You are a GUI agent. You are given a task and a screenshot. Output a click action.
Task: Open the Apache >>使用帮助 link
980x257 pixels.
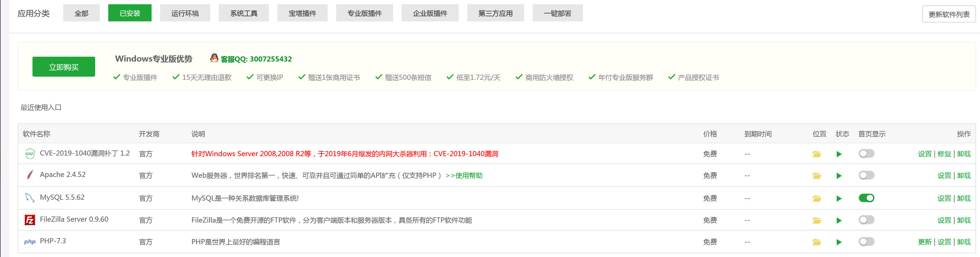[464, 176]
